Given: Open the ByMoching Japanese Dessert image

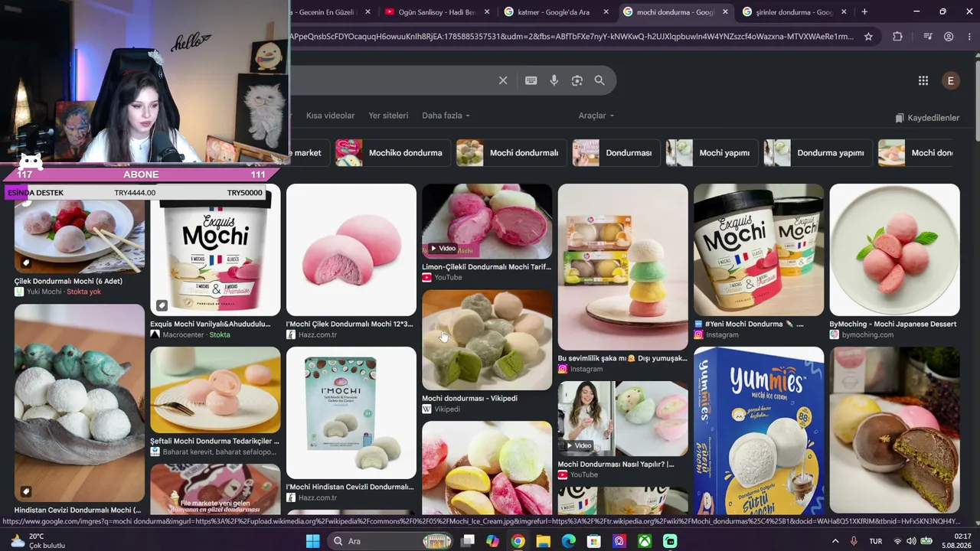Looking at the screenshot, I should [894, 249].
